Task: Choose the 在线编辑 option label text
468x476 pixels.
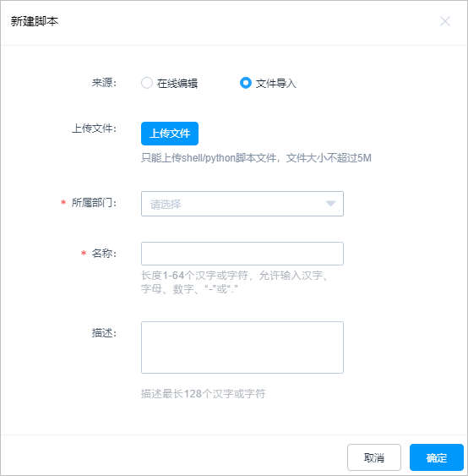Action: 177,83
